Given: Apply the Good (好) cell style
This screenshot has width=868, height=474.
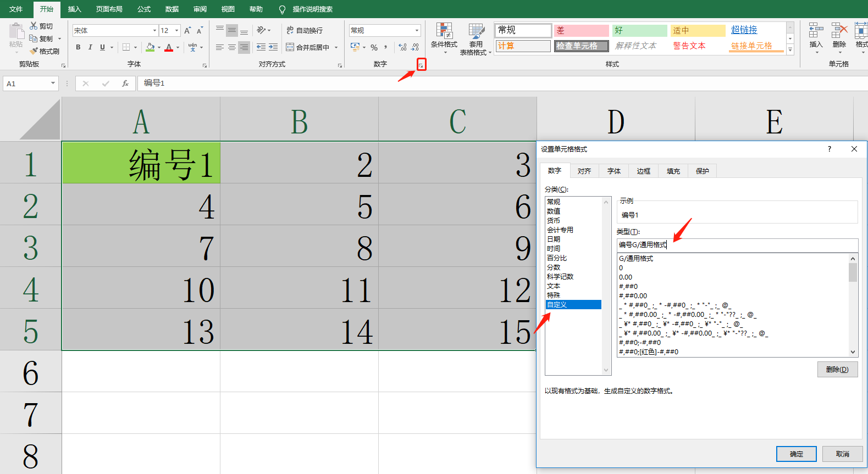Looking at the screenshot, I should 640,30.
